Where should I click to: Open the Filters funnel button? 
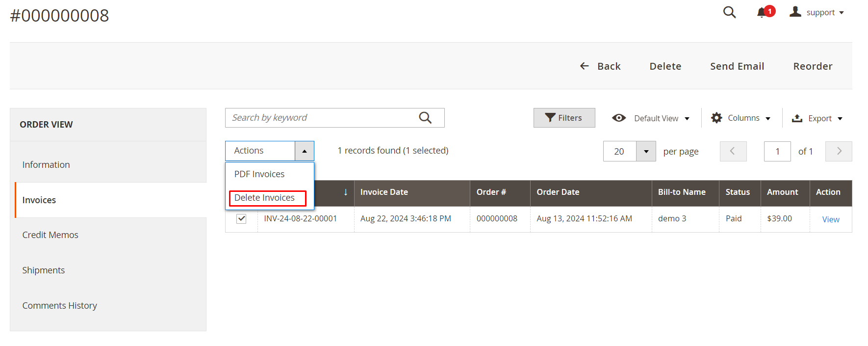point(564,118)
